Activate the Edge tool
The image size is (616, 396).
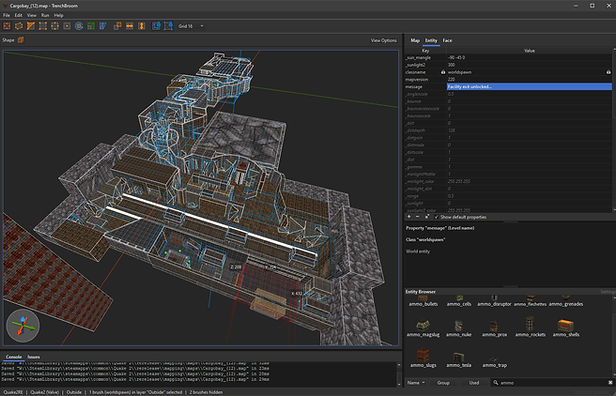[55, 26]
